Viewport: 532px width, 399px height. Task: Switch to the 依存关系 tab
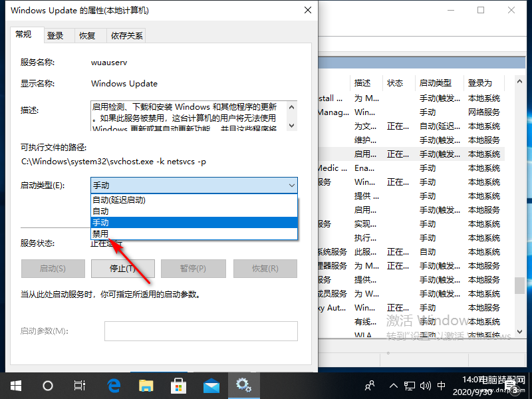click(126, 36)
